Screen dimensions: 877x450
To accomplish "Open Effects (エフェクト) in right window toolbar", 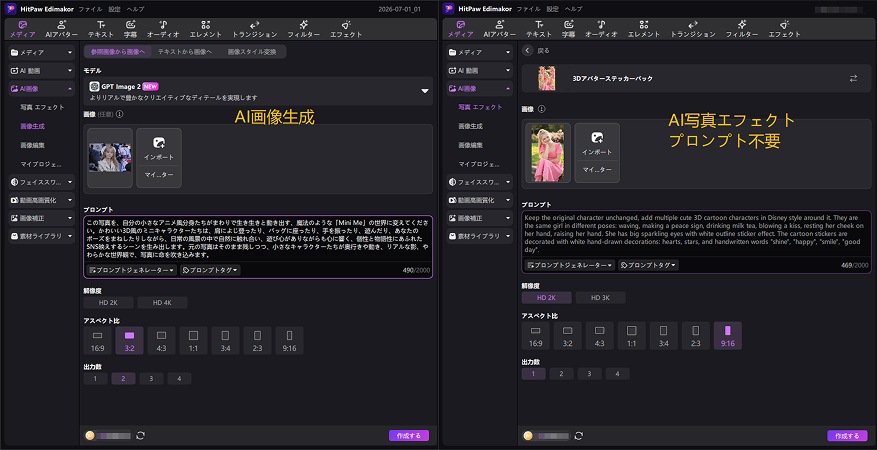I will tap(785, 29).
